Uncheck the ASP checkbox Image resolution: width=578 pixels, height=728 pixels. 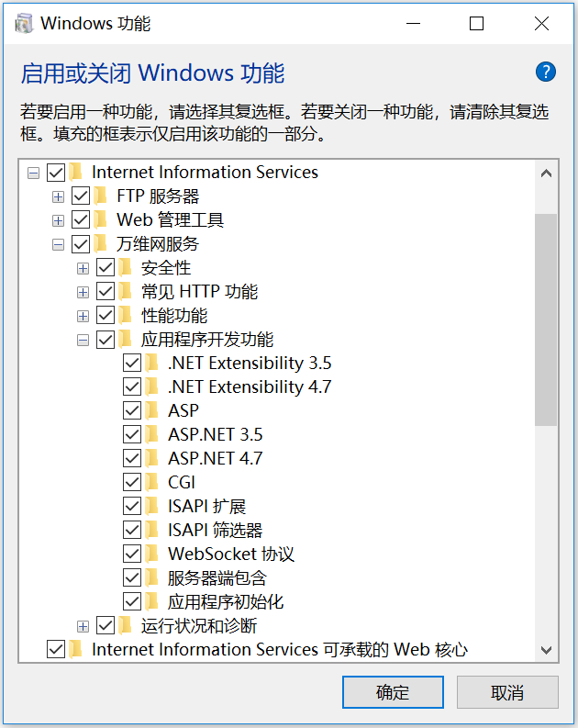[132, 411]
